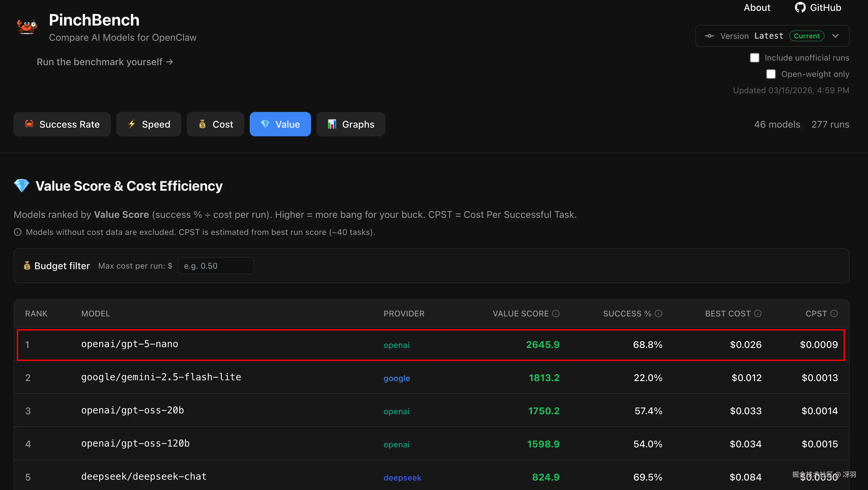Viewport: 868px width, 490px height.
Task: Follow the Run the benchmark yourself link
Action: [104, 62]
